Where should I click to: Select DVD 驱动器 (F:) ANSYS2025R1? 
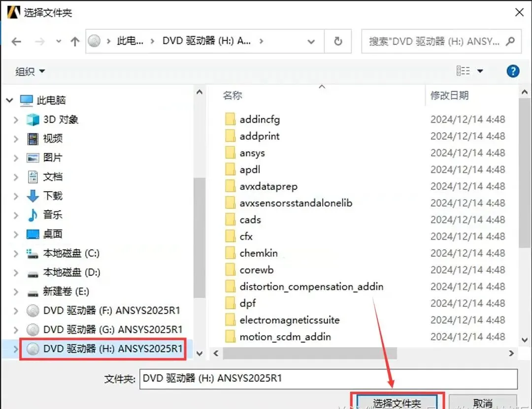coord(112,310)
